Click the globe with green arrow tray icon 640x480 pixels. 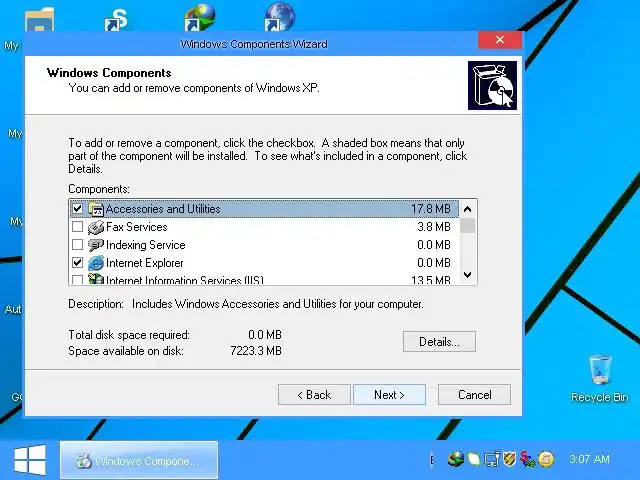click(x=456, y=459)
